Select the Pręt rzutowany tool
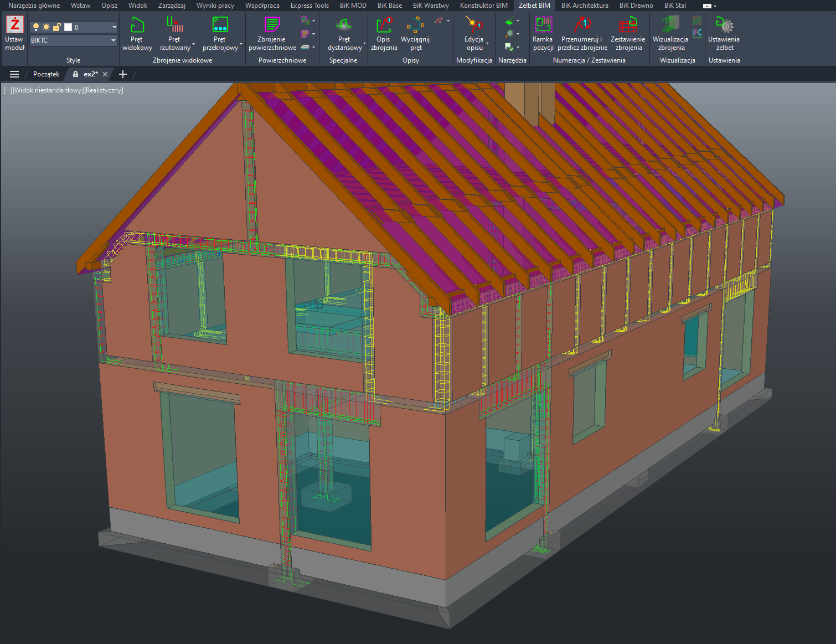This screenshot has height=644, width=836. click(175, 33)
